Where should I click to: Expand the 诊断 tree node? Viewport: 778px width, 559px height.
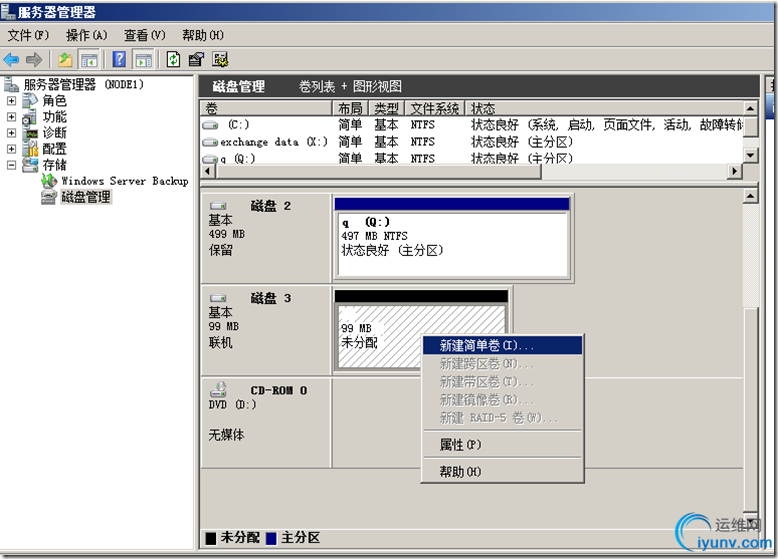11,133
